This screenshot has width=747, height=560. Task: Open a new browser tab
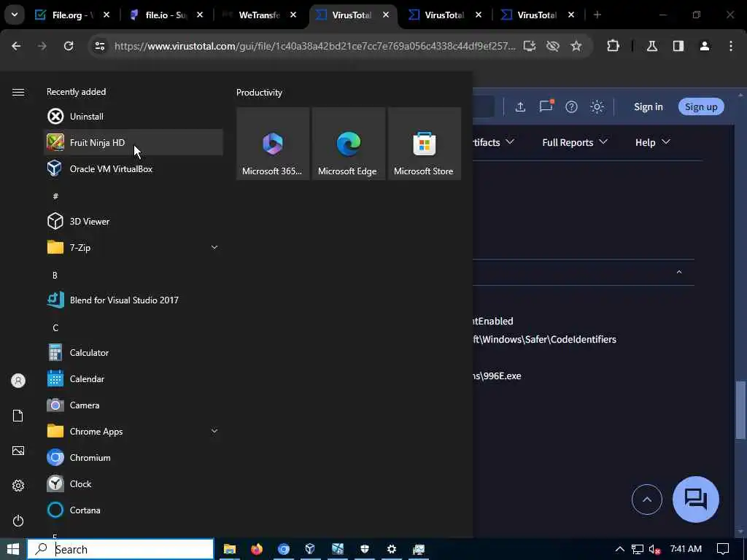597,15
